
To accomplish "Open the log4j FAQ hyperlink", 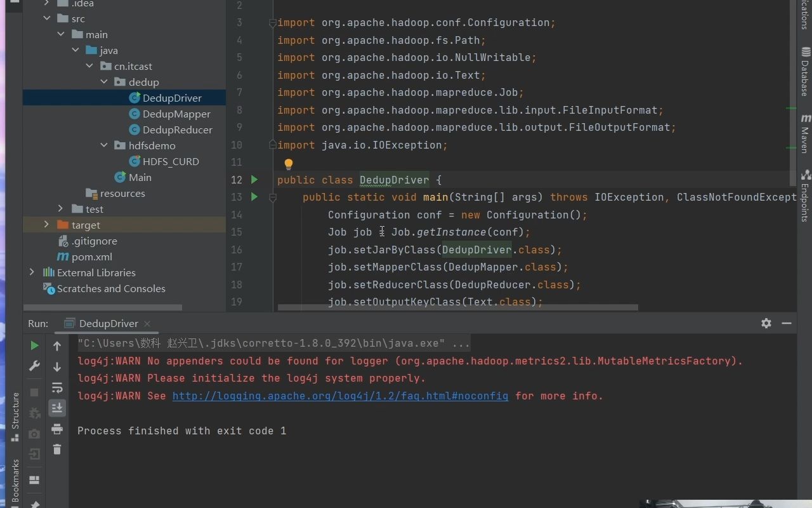I will pyautogui.click(x=340, y=396).
